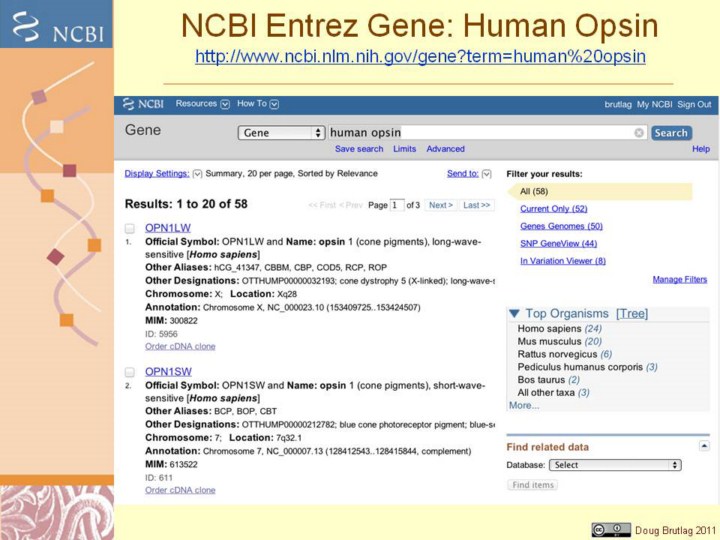720x540 pixels.
Task: Open the Send to dropdown arrow
Action: 486,174
